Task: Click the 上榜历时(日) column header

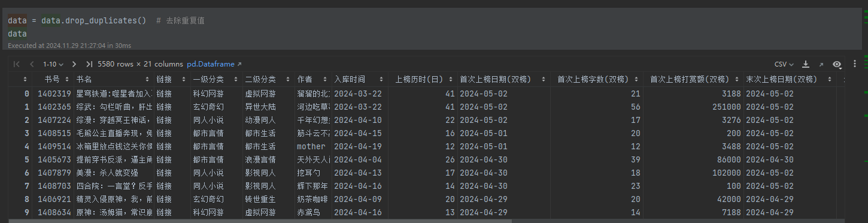Action: [x=422, y=79]
